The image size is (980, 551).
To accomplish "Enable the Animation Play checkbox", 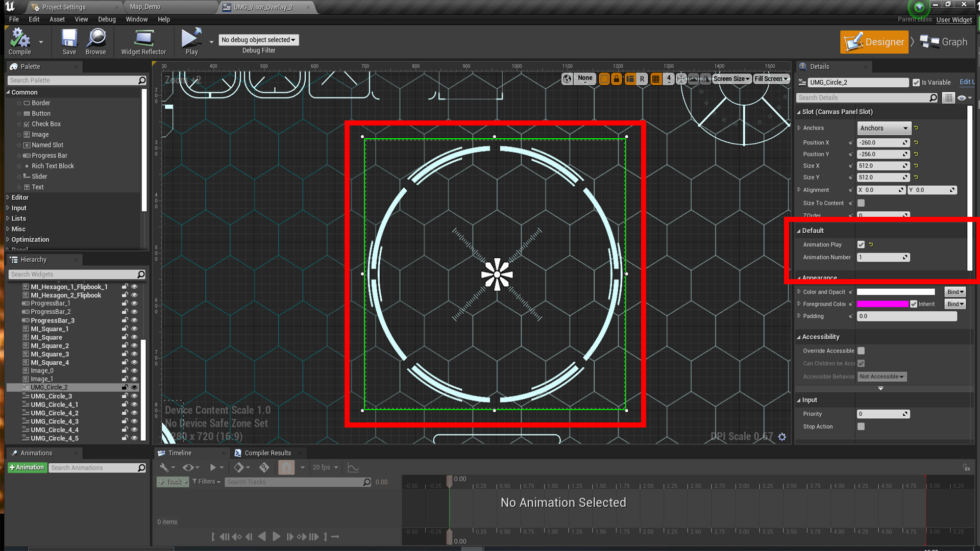I will 861,244.
